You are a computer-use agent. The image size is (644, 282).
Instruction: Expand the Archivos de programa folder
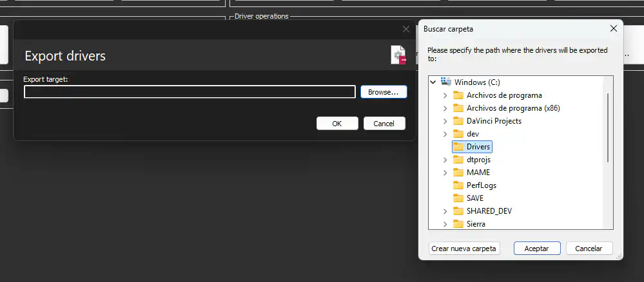(x=445, y=95)
